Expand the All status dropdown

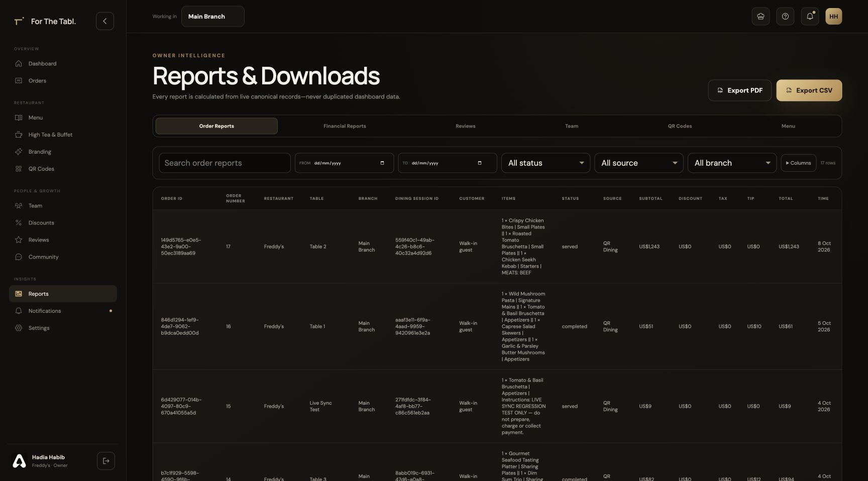(546, 163)
